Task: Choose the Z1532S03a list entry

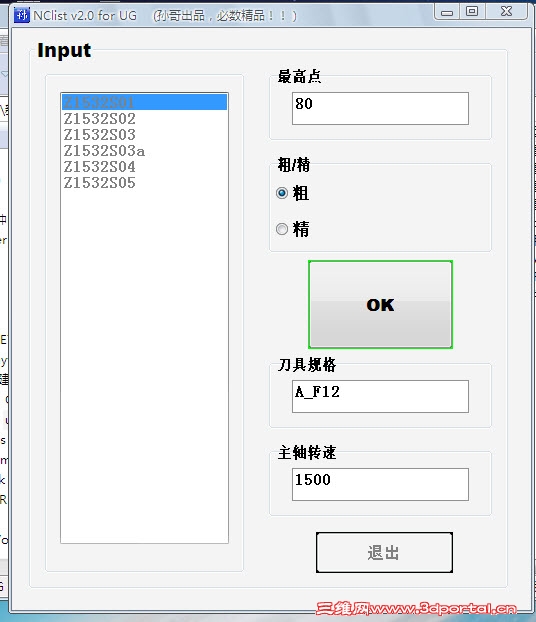Action: click(x=144, y=151)
